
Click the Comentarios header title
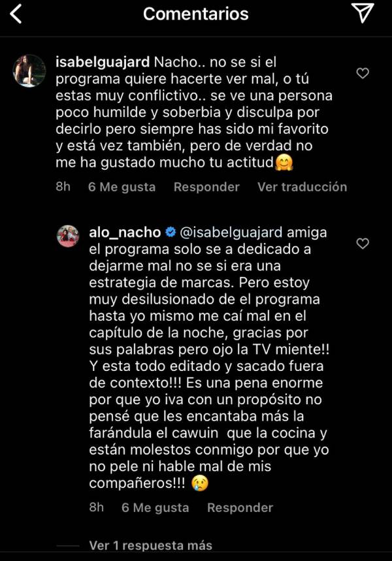195,14
